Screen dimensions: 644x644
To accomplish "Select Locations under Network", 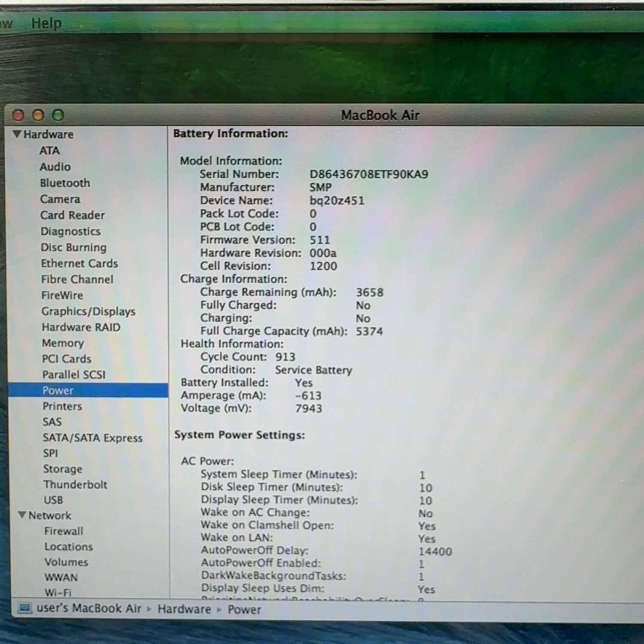I will coord(69,547).
